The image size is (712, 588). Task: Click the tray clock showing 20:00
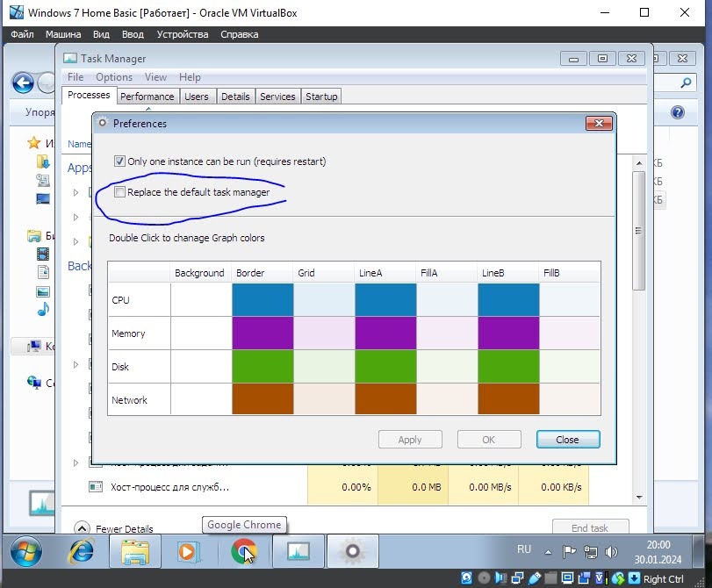point(658,545)
